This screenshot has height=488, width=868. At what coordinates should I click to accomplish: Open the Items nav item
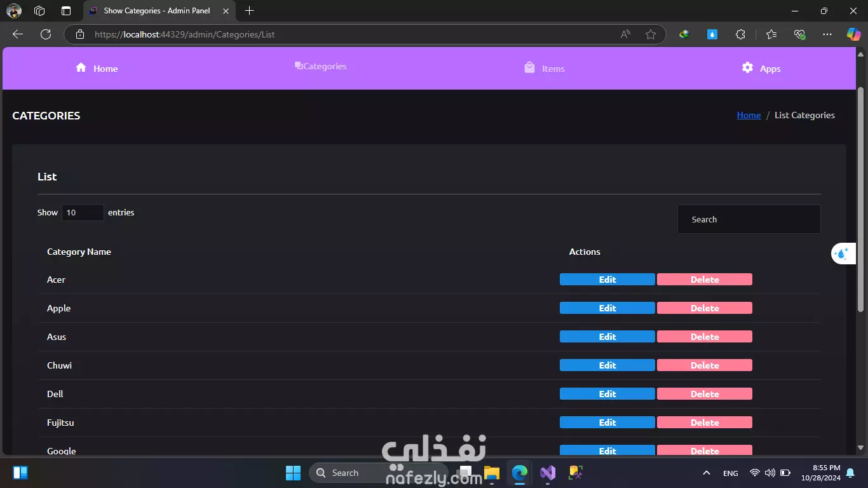point(545,69)
